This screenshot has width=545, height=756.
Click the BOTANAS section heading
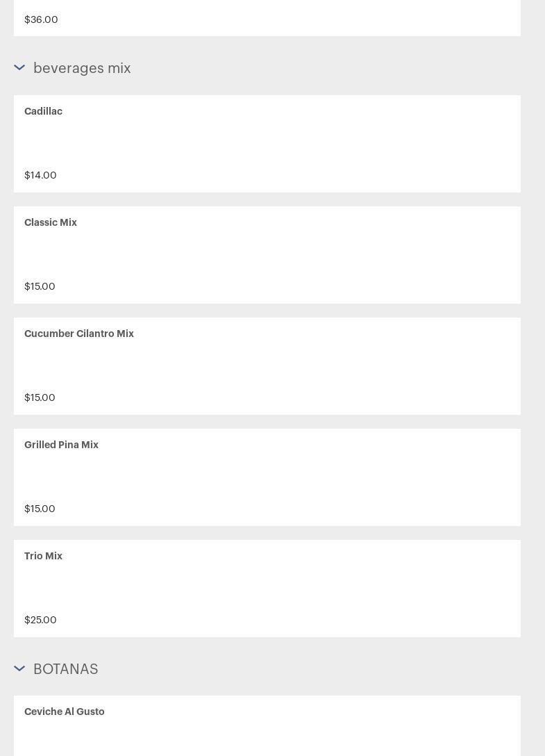tap(65, 668)
